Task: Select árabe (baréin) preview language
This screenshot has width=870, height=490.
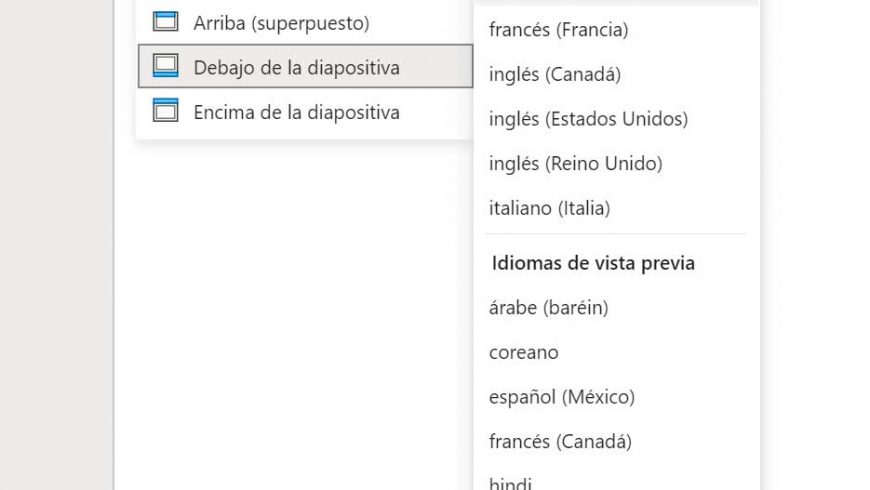Action: tap(616, 307)
